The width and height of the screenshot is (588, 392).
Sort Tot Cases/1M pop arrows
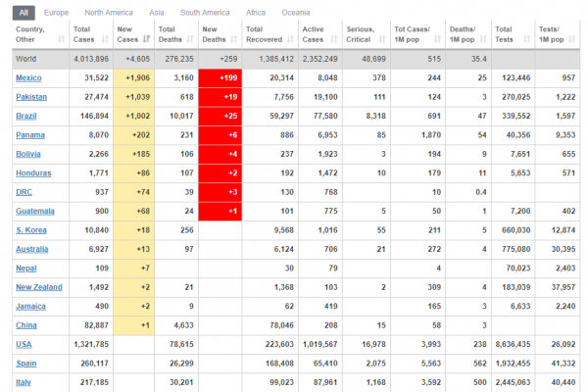click(x=437, y=39)
